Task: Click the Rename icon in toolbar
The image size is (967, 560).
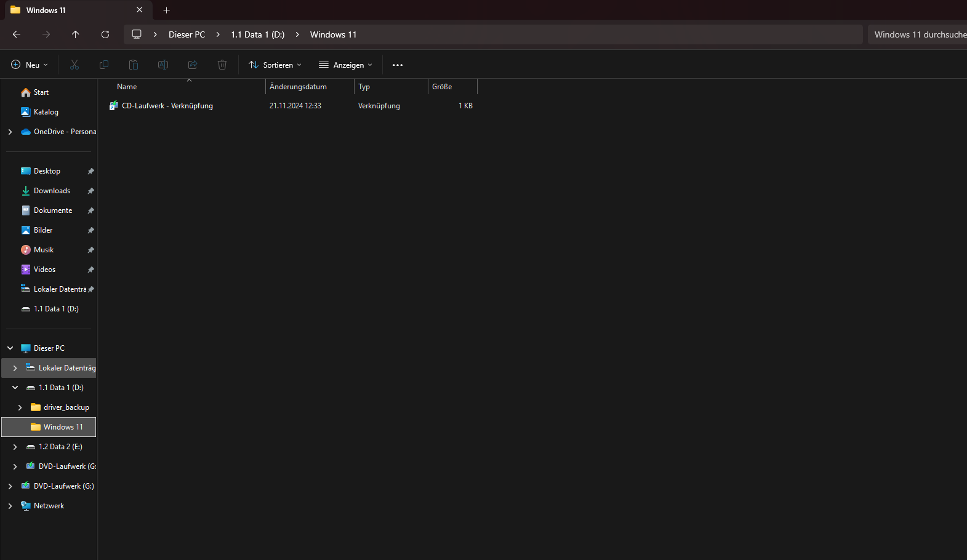Action: click(163, 65)
